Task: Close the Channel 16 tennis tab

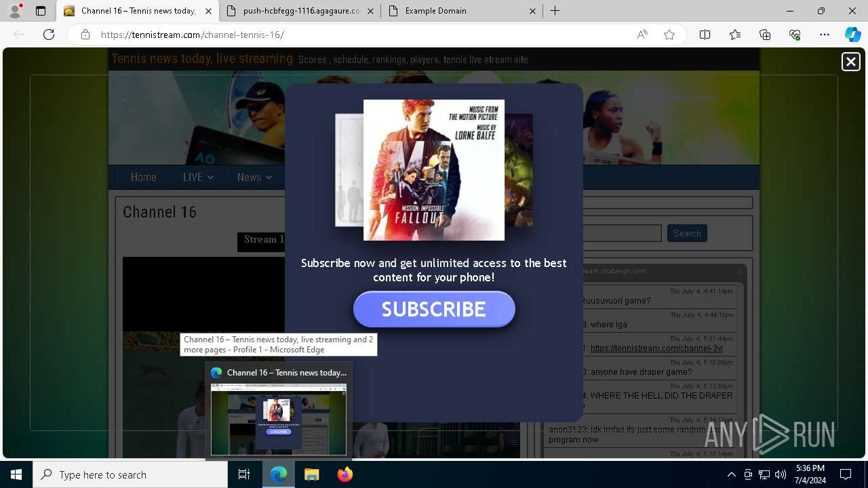Action: pos(208,11)
